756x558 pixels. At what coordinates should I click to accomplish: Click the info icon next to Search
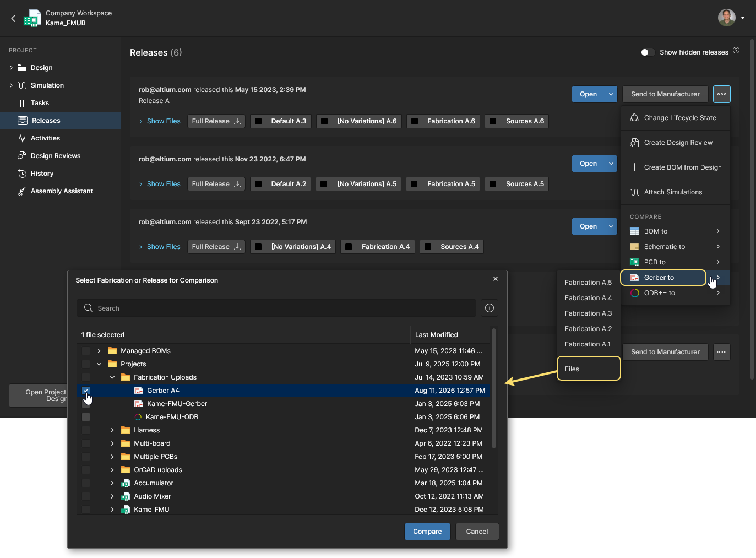point(490,308)
